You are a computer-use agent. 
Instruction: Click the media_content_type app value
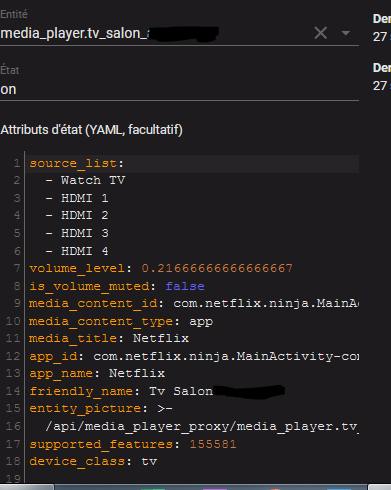pyautogui.click(x=201, y=321)
